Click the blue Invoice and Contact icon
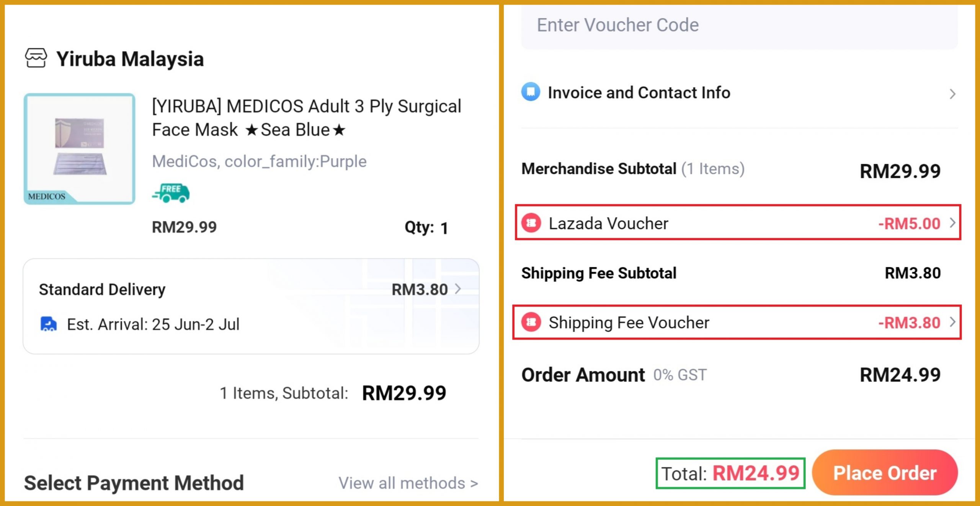The height and width of the screenshot is (506, 980). 531,92
